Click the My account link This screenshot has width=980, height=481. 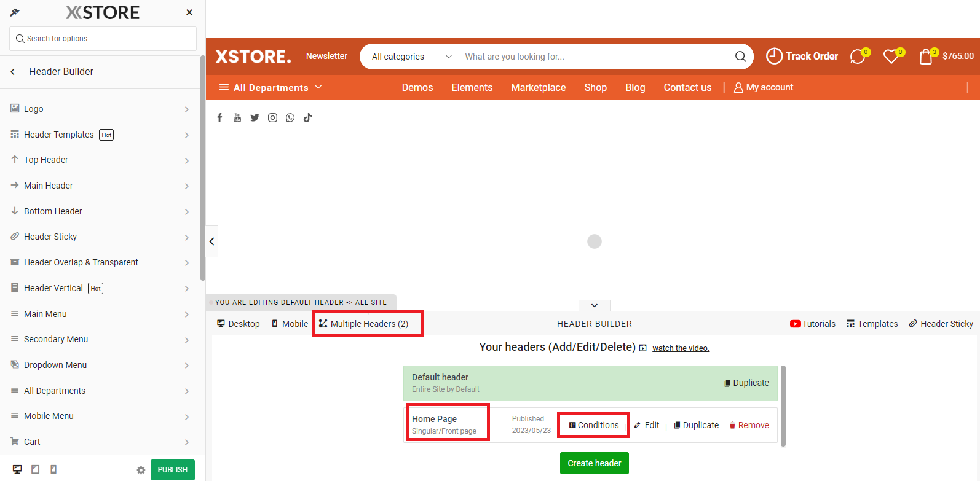coord(764,87)
